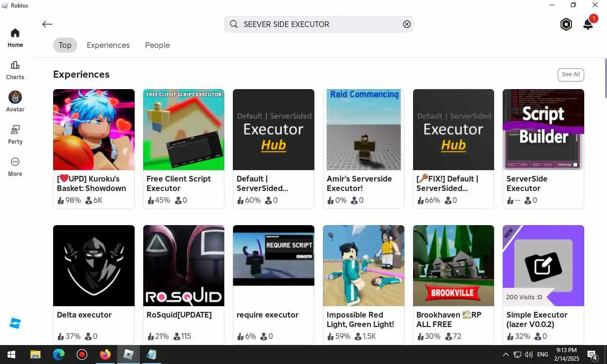This screenshot has width=607, height=364.
Task: Click the vertical scrollbar thumb
Action: [x=605, y=78]
